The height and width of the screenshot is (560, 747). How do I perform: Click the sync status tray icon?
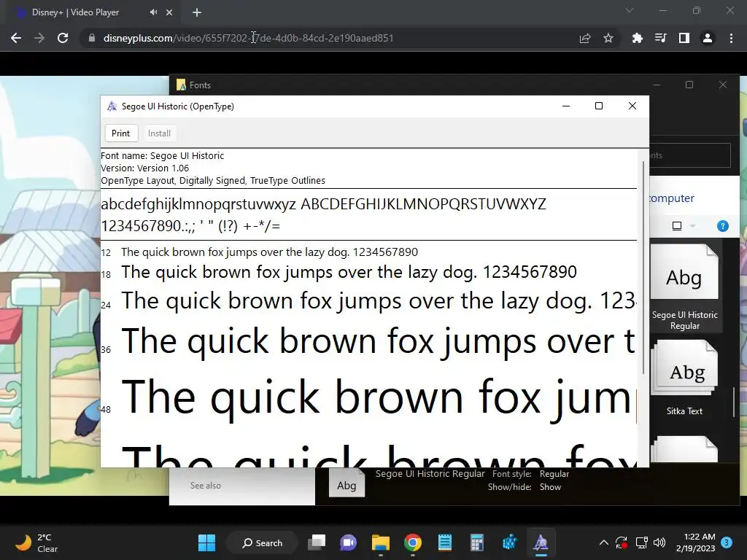pyautogui.click(x=622, y=542)
